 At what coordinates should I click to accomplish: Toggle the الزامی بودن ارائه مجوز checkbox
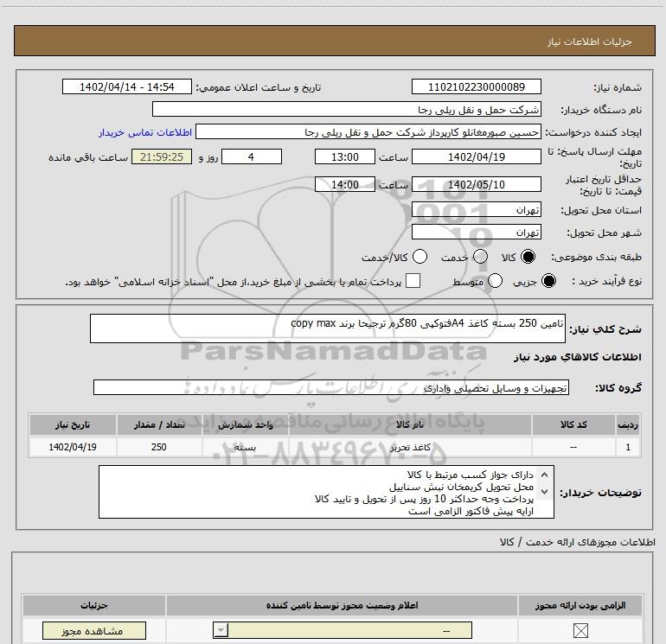tap(580, 630)
